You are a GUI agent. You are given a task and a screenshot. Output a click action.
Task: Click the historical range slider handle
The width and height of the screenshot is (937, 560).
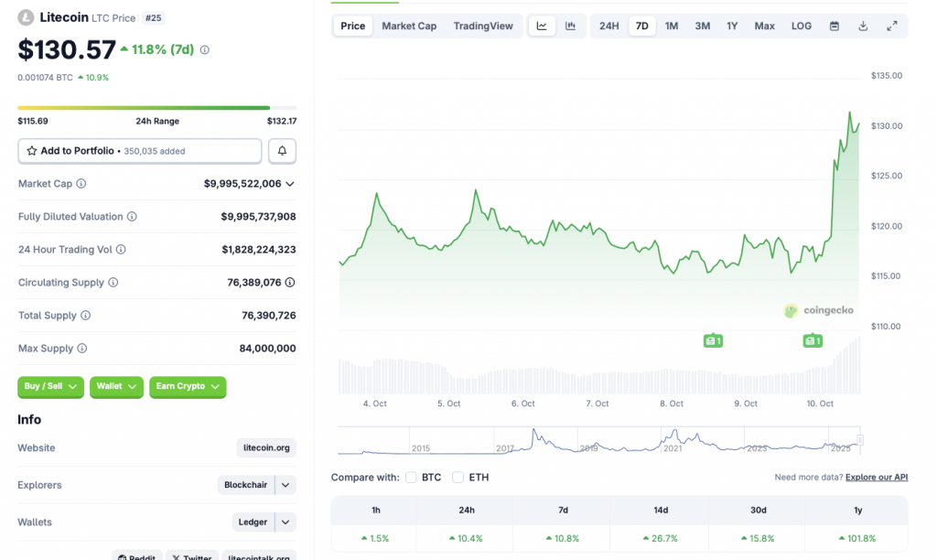click(x=859, y=440)
